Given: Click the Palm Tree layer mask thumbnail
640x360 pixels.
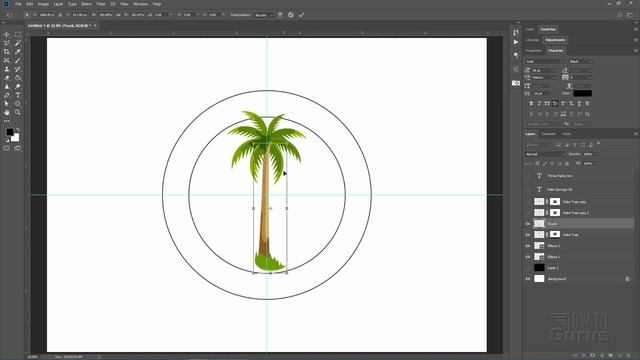Looking at the screenshot, I should pos(555,235).
